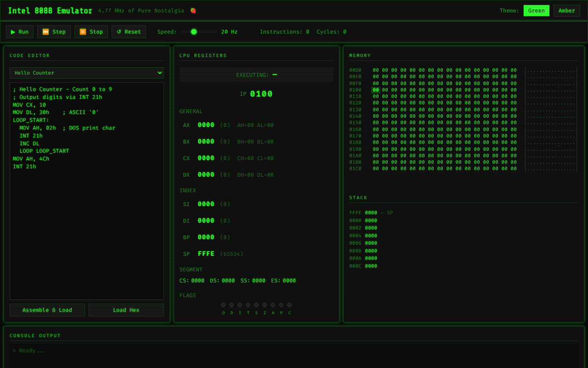
Task: Click the Load Hex button
Action: pyautogui.click(x=126, y=310)
